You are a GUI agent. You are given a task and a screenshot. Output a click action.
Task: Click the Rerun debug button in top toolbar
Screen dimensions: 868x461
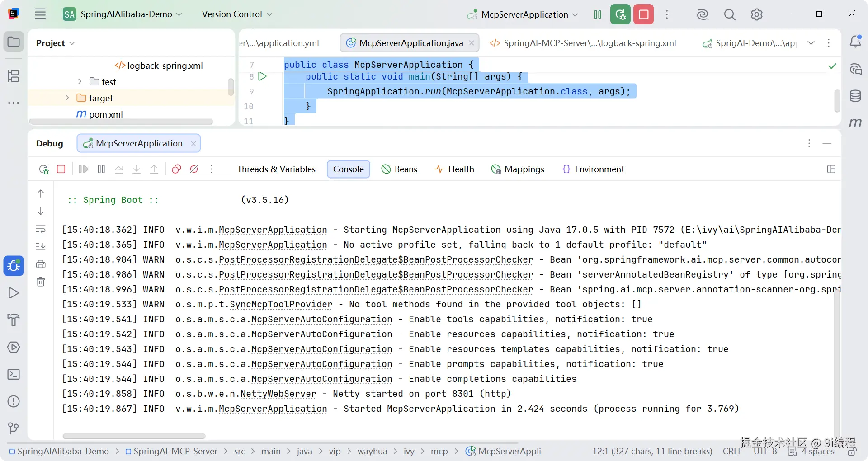point(620,14)
